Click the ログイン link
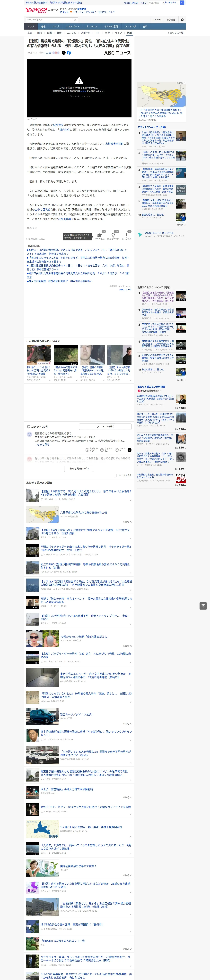Viewport: 210px width, 980px height. pos(64,12)
